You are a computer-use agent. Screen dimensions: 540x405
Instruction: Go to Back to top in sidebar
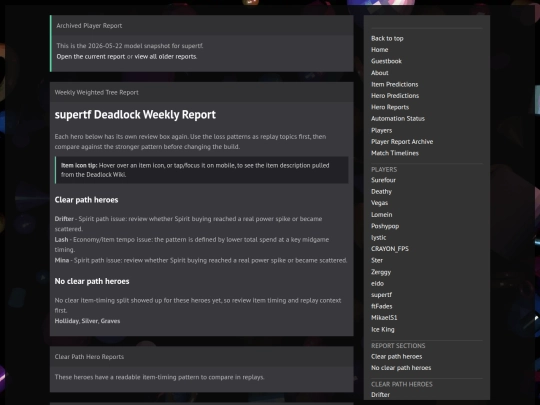[387, 39]
